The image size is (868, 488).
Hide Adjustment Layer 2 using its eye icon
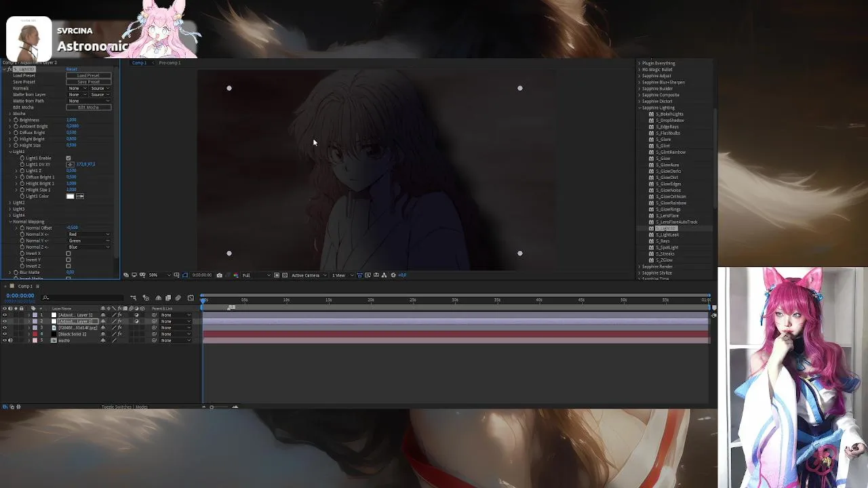[5, 321]
